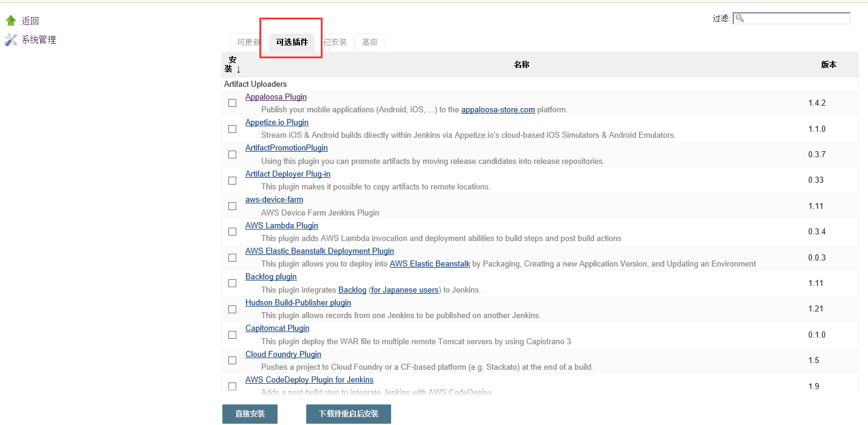Select the Cloud Foundry Plugin checkbox
868x425 pixels.
pyautogui.click(x=232, y=360)
